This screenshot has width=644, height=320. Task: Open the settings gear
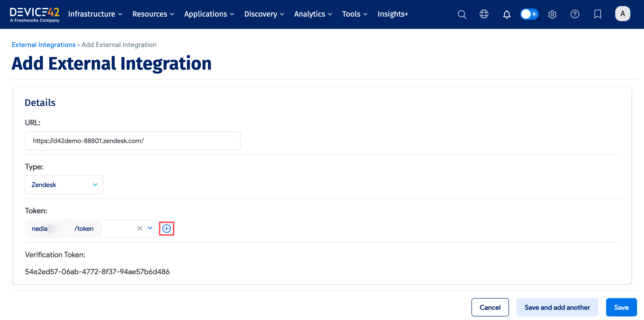point(552,14)
